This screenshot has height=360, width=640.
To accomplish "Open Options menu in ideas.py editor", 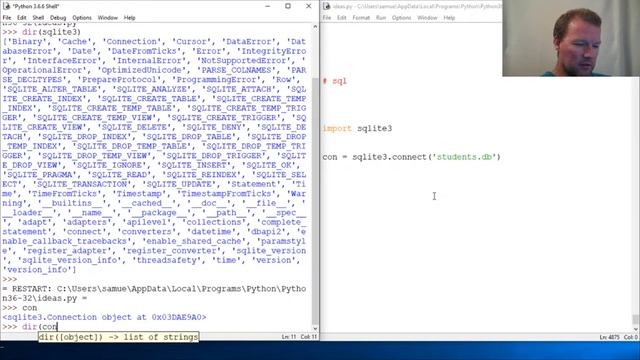I will click(x=402, y=18).
